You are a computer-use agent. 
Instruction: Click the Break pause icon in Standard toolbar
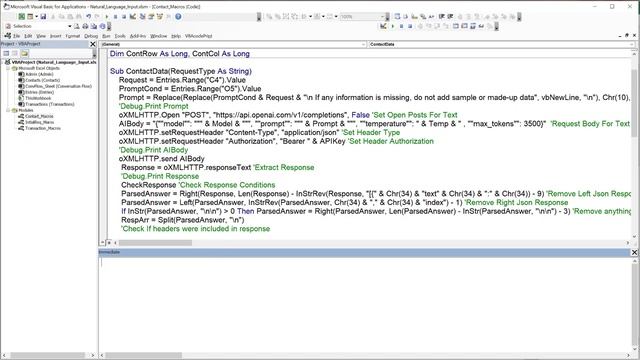pos(116,17)
